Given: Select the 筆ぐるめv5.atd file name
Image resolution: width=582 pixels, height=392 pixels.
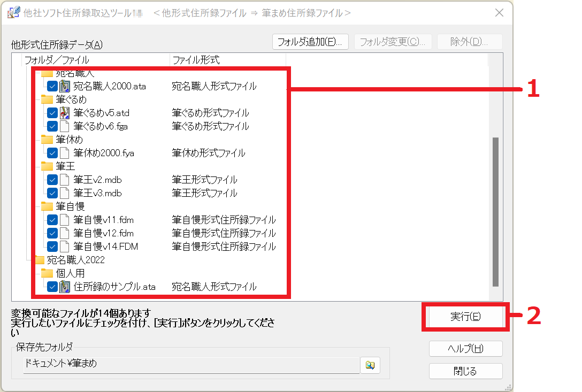Looking at the screenshot, I should (x=101, y=113).
